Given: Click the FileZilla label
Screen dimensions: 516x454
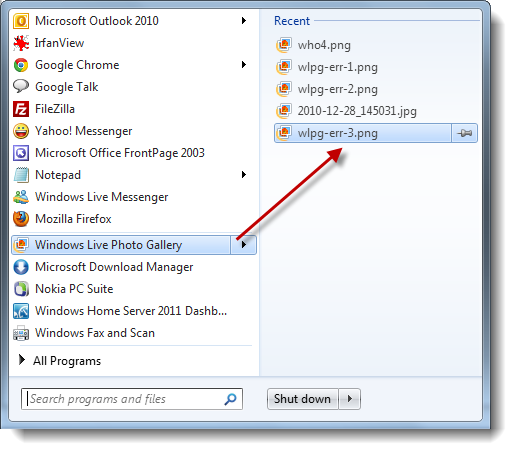Looking at the screenshot, I should pyautogui.click(x=55, y=109).
